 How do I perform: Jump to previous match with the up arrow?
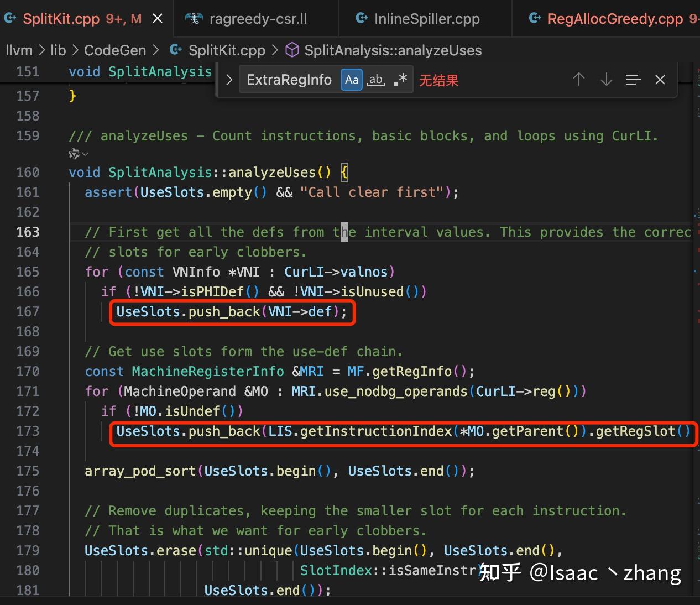[x=578, y=80]
